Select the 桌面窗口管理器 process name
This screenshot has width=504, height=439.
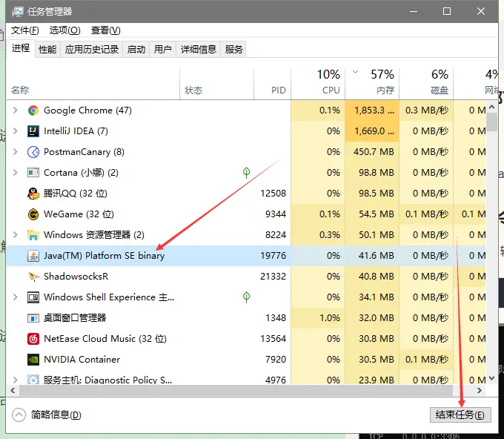(75, 318)
